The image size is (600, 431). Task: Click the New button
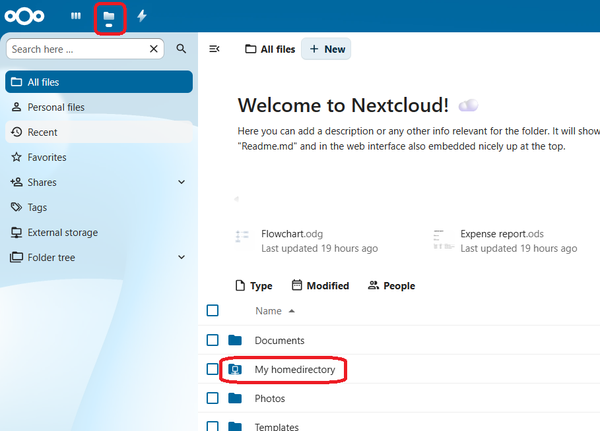coord(326,49)
